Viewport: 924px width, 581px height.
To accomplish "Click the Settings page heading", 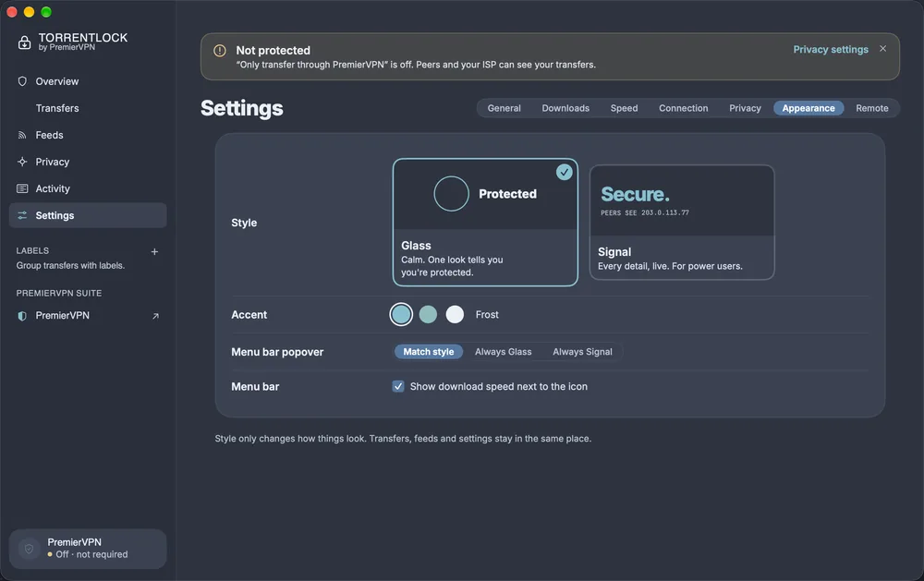I will 241,108.
